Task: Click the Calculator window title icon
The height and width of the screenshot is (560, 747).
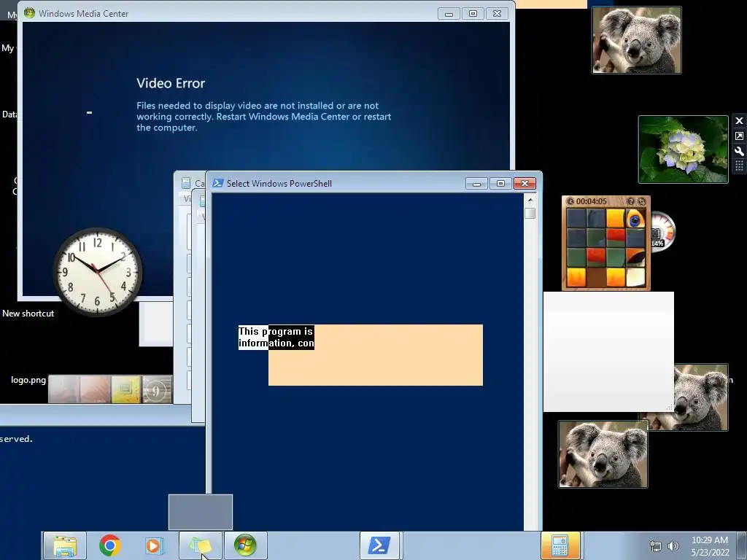Action: (186, 183)
